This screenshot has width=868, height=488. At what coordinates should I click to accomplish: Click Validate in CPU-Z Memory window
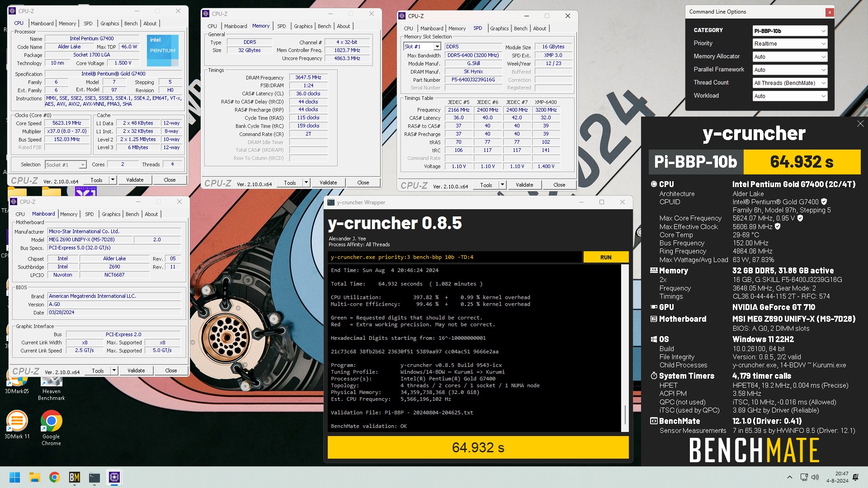[x=328, y=183]
